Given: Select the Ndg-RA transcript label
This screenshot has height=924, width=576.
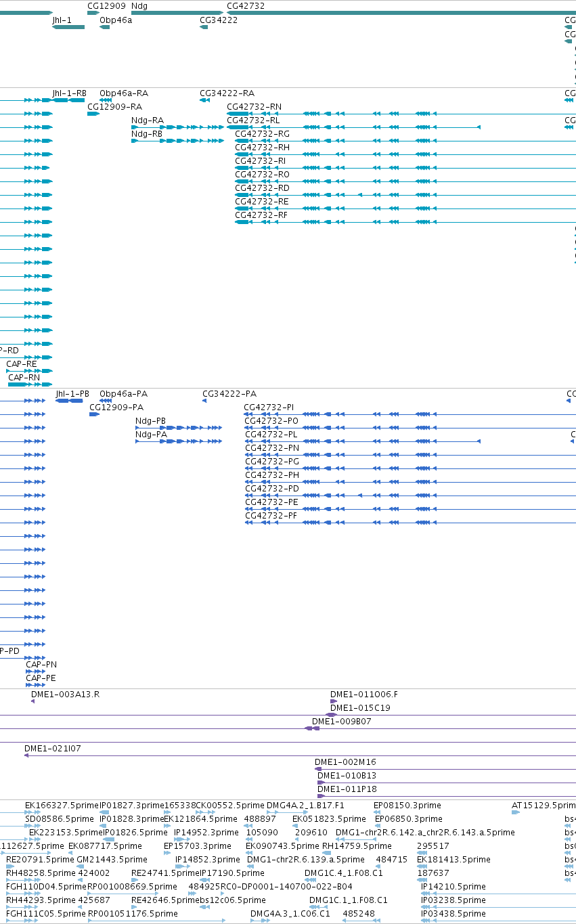Looking at the screenshot, I should pos(148,120).
